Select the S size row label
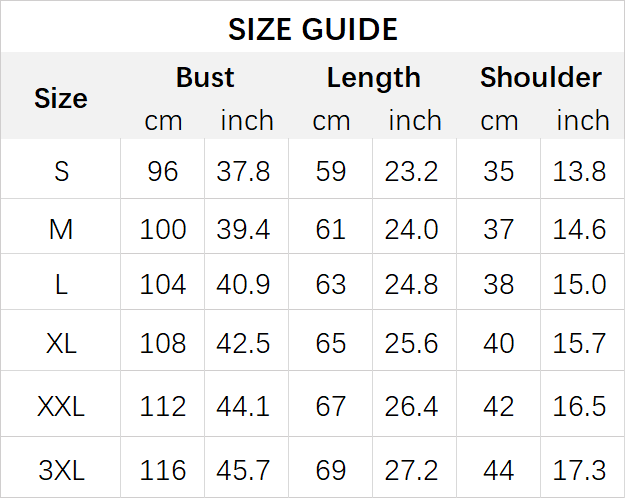This screenshot has height=498, width=625. pos(61,171)
